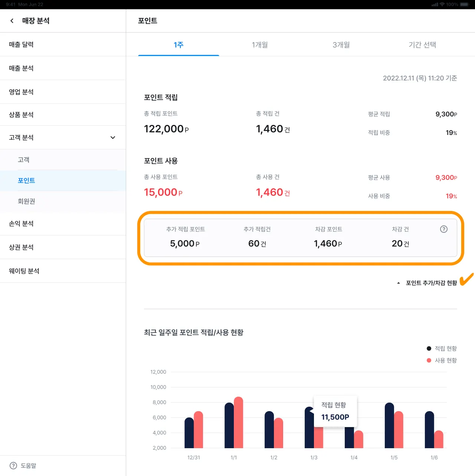Open 상품 분석 in the sidebar
The height and width of the screenshot is (476, 475).
[63, 115]
